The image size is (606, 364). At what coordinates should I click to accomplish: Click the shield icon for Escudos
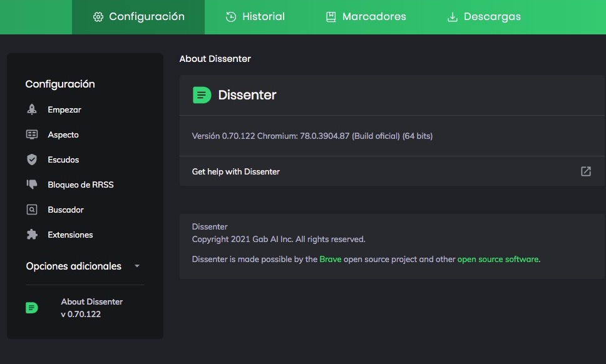[32, 159]
